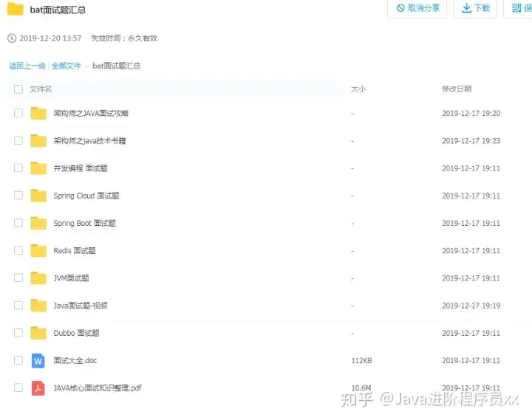Image resolution: width=532 pixels, height=420 pixels.
Task: Open file name 面试大全.doc
Action: click(x=75, y=361)
